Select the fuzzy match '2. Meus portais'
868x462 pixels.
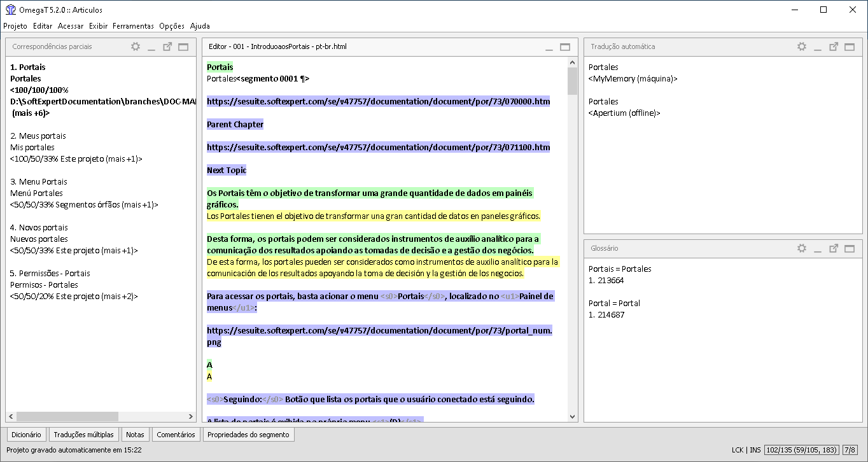[38, 136]
